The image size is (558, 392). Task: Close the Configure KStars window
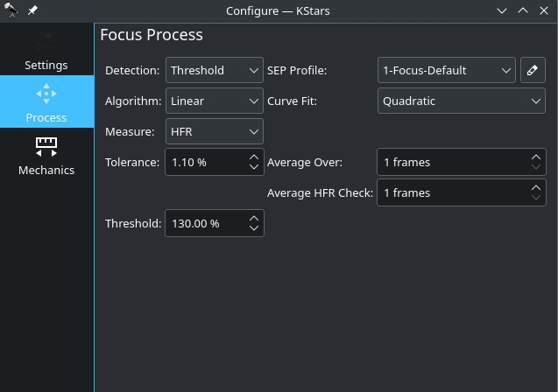pyautogui.click(x=544, y=10)
